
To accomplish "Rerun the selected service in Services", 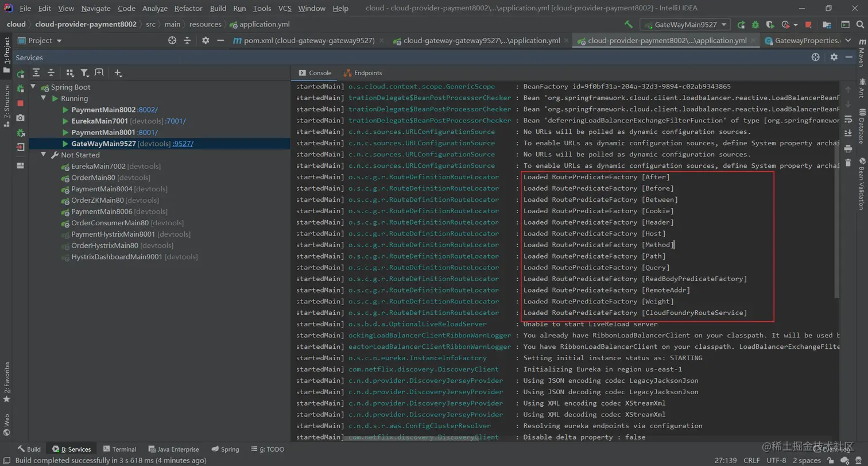I will point(21,74).
